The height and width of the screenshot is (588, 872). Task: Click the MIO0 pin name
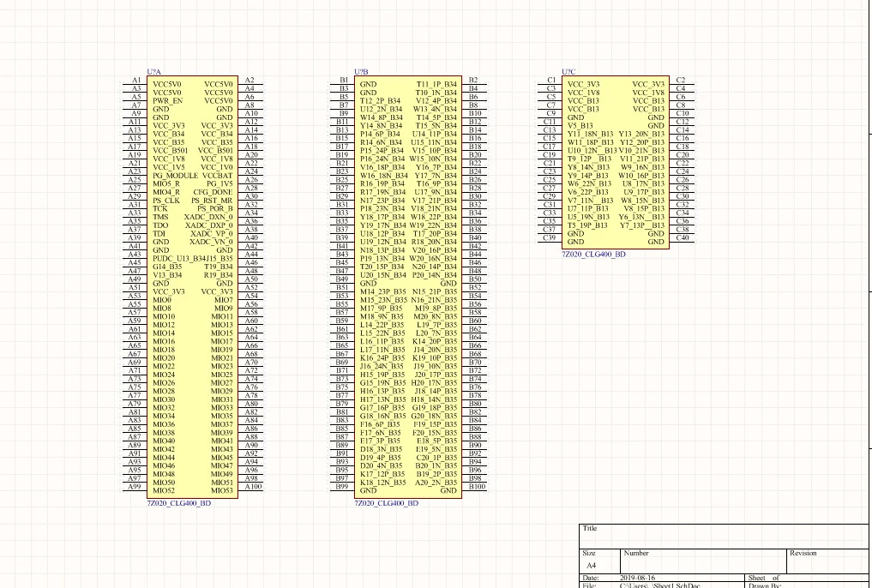[162, 300]
